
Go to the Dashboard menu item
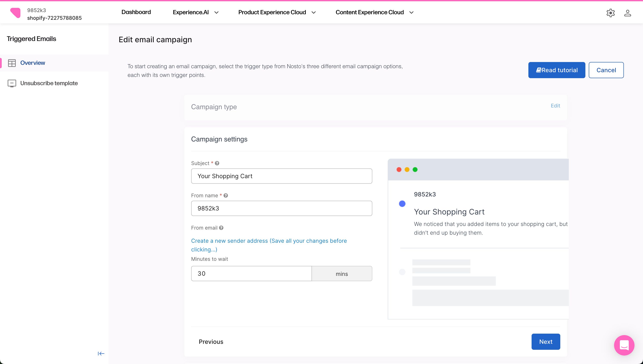coord(136,12)
